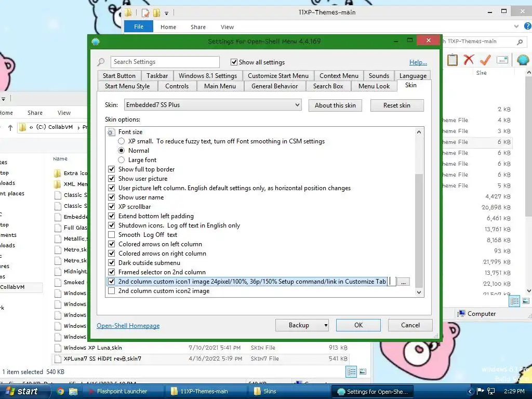The width and height of the screenshot is (532, 399).
Task: Click the magnifier icon beside Search Settings
Action: pos(101,62)
